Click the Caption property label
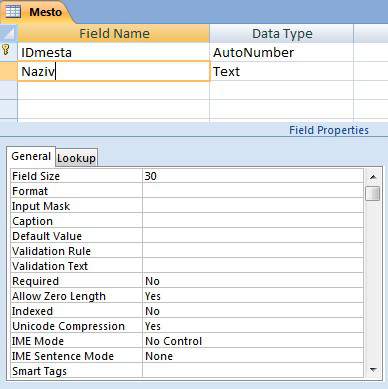The image size is (388, 389). pos(32,221)
